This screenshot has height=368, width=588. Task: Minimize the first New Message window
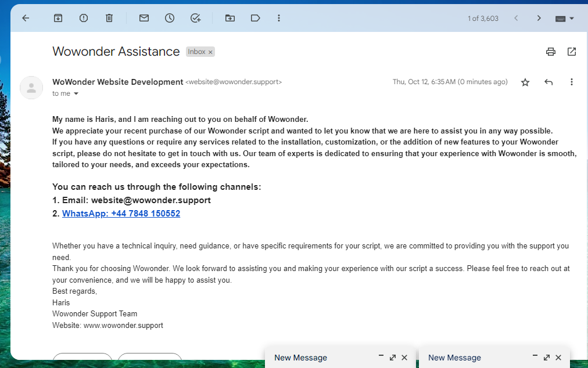coord(381,356)
